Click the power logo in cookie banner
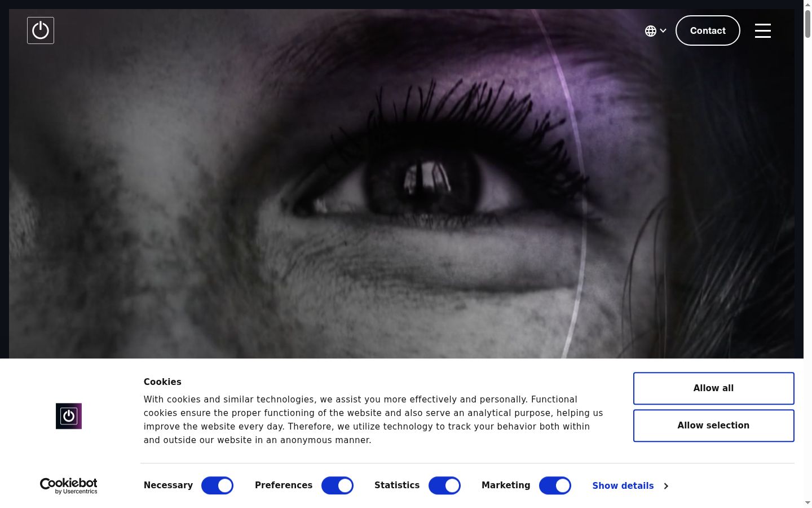The width and height of the screenshot is (812, 508). [x=69, y=416]
